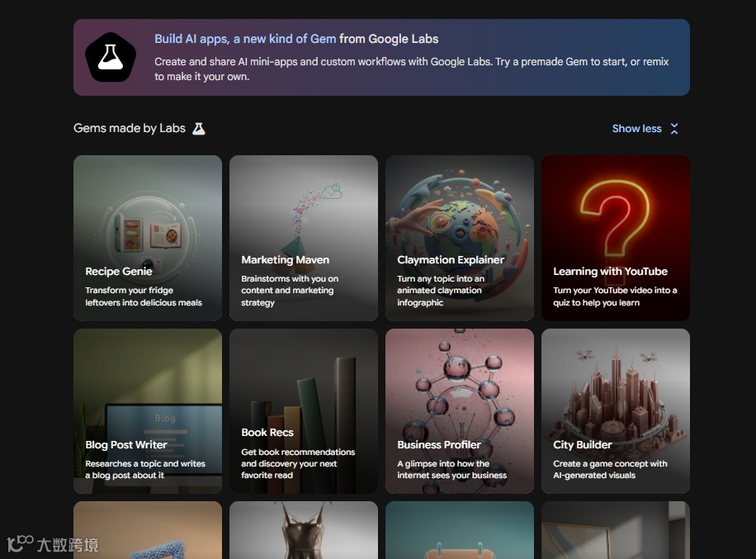The width and height of the screenshot is (756, 559).
Task: Open the Claymation Explainer gem card
Action: point(460,238)
